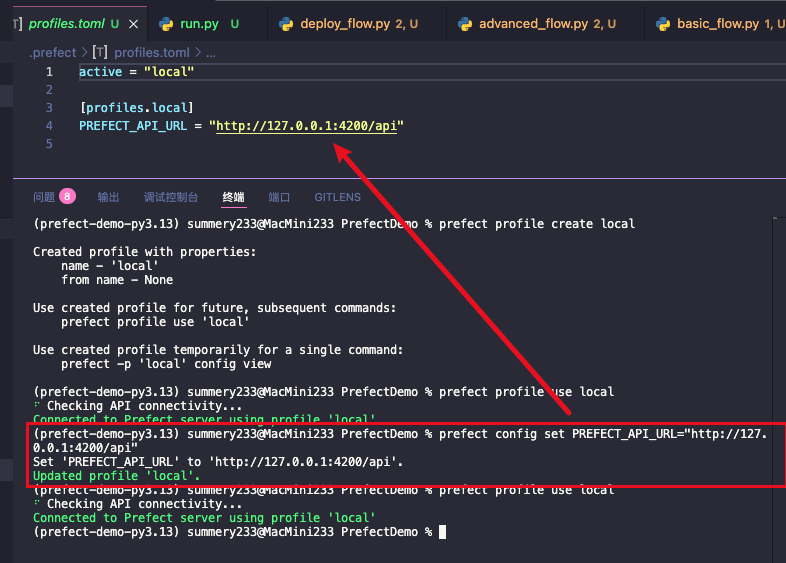Click TOML file icon in breadcrumb
The height and width of the screenshot is (563, 786).
[100, 52]
